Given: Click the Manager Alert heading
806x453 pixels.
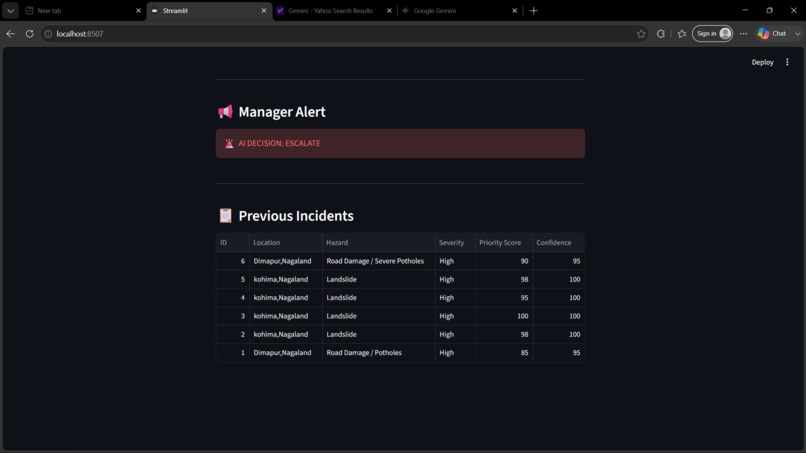Looking at the screenshot, I should point(282,112).
